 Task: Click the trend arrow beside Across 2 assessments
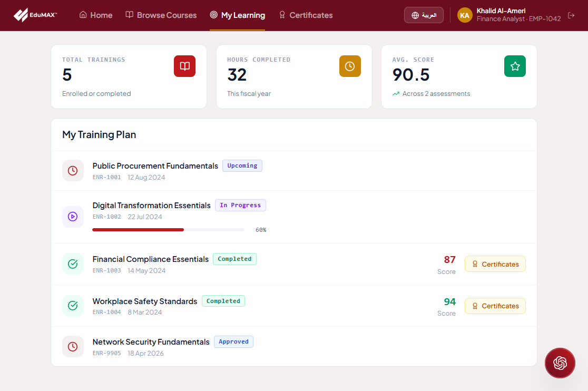click(396, 94)
